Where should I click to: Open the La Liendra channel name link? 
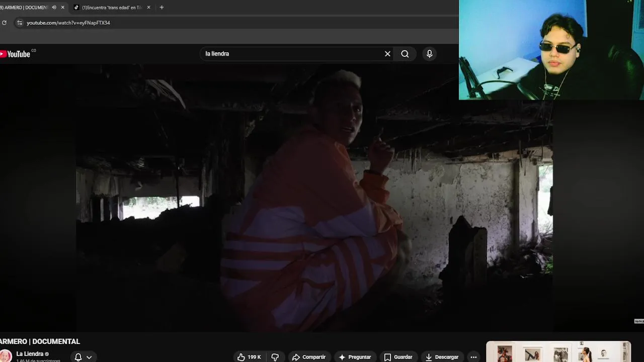click(x=30, y=354)
